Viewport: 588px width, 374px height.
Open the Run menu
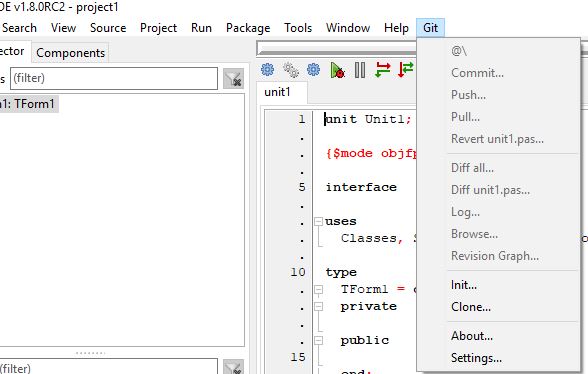[201, 28]
